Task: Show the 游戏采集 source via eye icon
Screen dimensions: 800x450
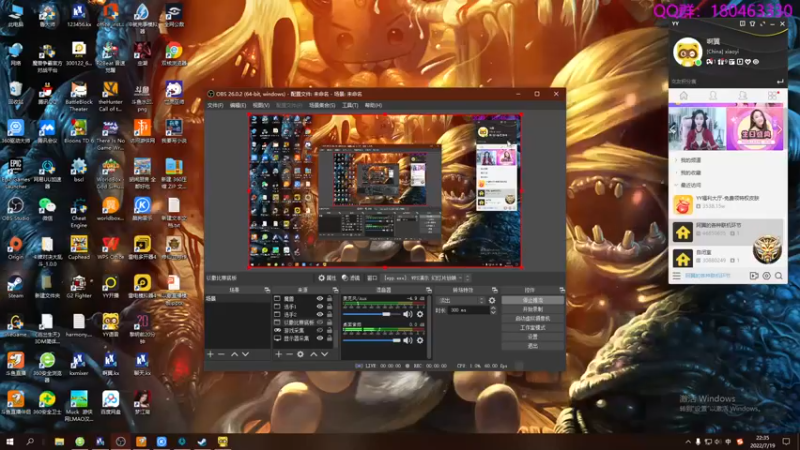Action: 320,331
